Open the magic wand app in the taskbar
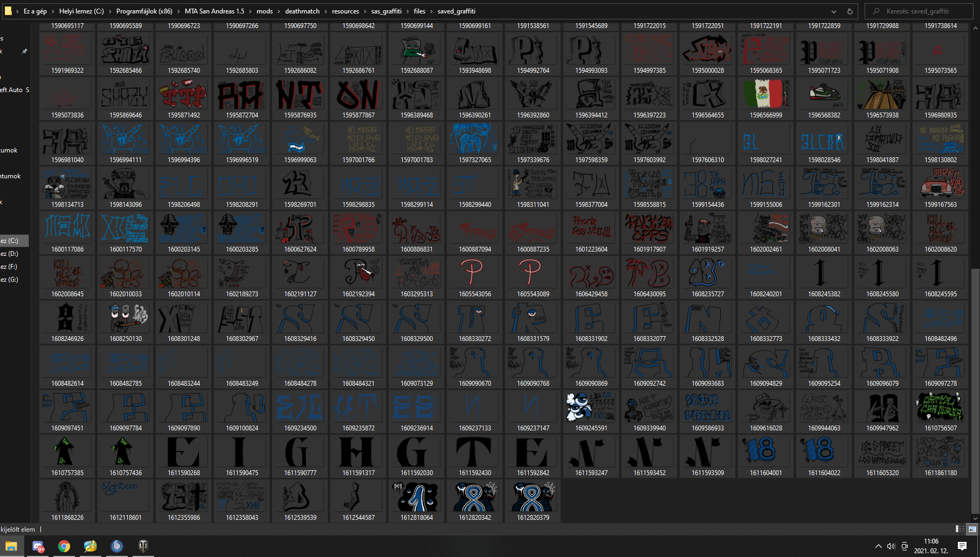 coord(90,546)
